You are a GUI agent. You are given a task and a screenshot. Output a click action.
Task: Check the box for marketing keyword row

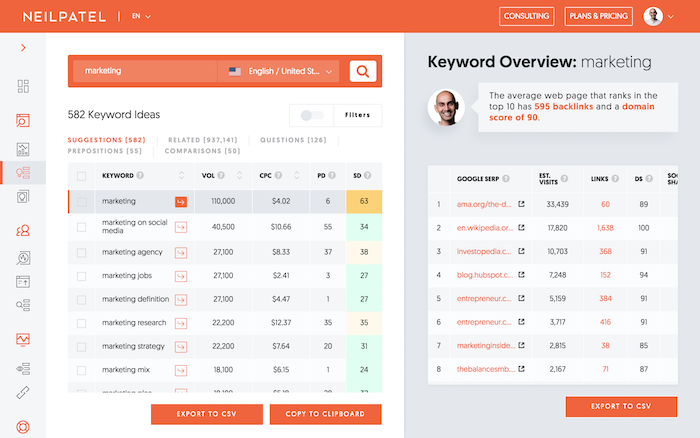[81, 202]
